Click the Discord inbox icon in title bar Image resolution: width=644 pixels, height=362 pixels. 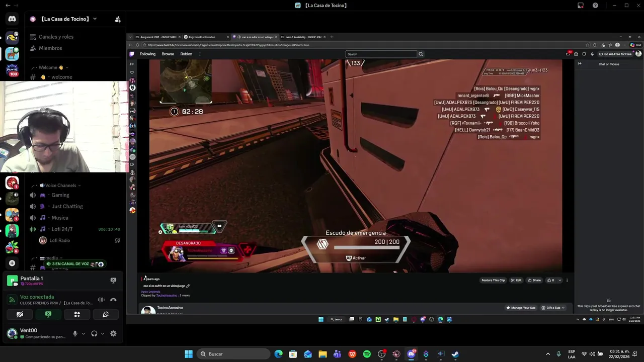click(581, 6)
